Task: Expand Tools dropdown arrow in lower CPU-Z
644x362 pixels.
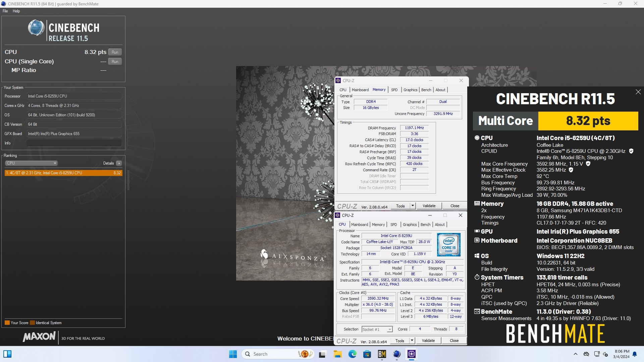Action: coord(412,341)
